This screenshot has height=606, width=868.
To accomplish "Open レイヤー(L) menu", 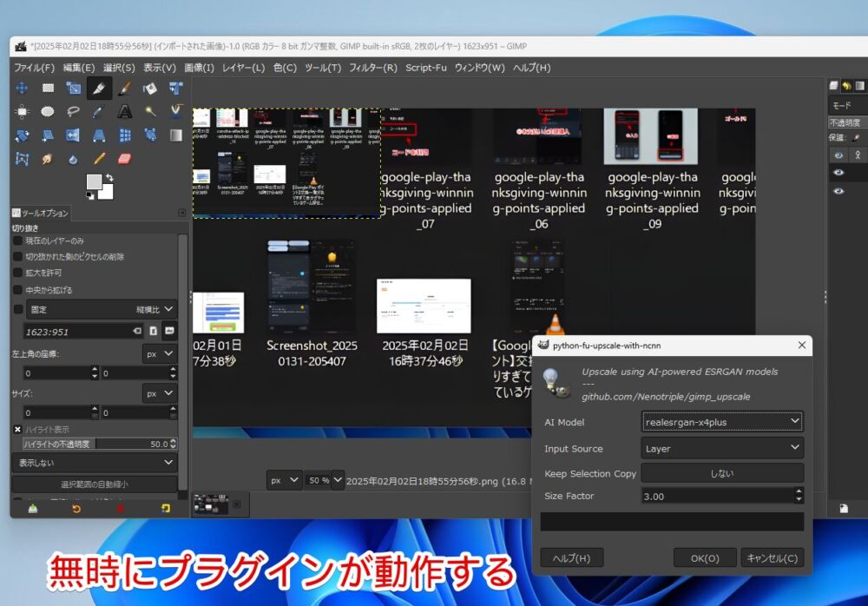I will click(244, 68).
